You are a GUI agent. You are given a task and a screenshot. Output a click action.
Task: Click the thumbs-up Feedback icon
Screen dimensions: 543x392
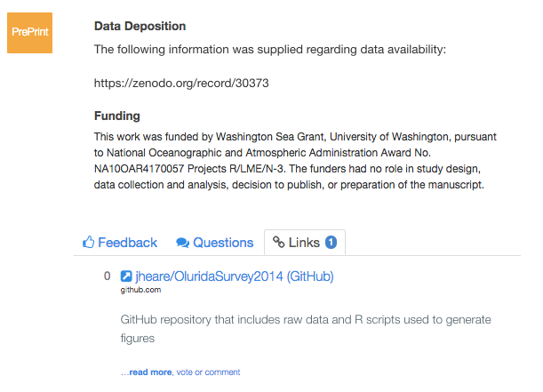pyautogui.click(x=88, y=242)
